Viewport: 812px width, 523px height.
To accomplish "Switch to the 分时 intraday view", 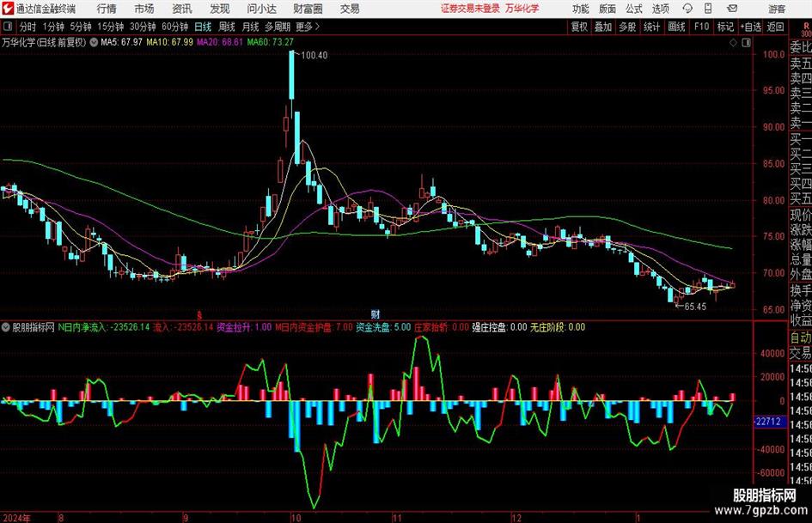I will [x=28, y=27].
